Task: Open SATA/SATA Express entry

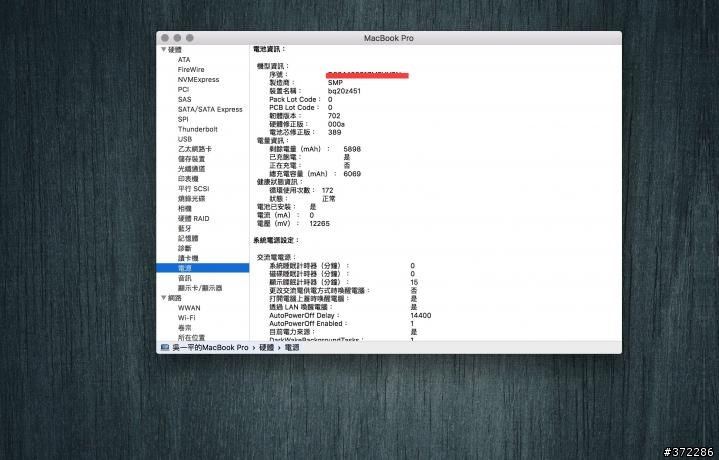Action: click(x=210, y=109)
